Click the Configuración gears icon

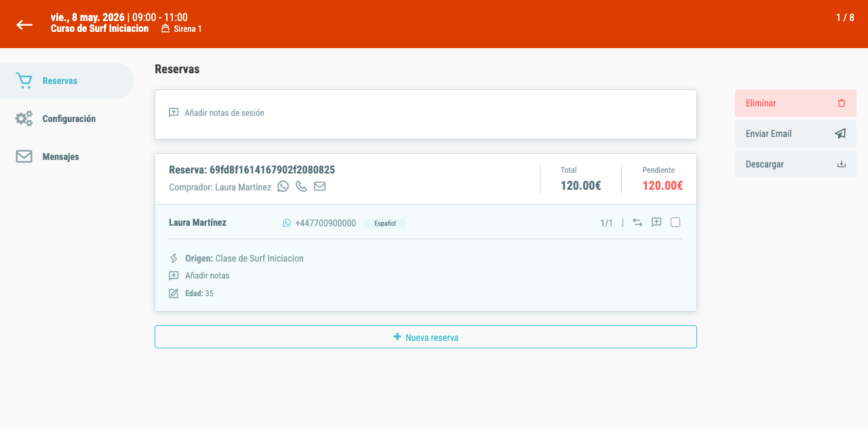(24, 119)
